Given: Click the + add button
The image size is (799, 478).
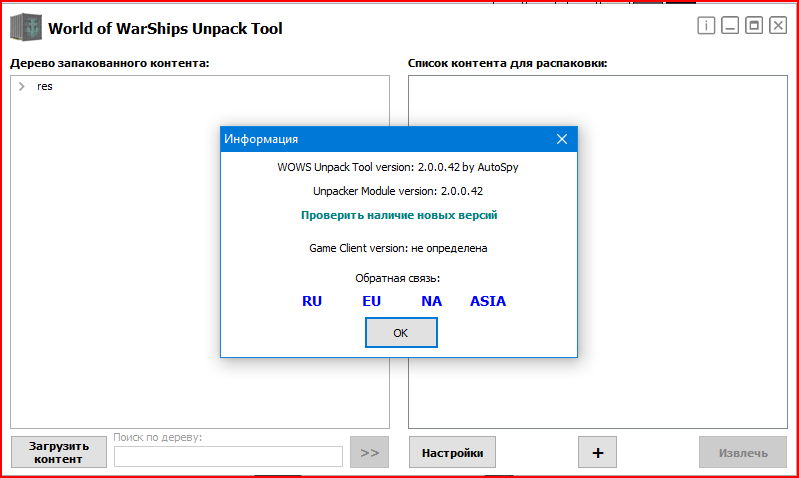Looking at the screenshot, I should 597,452.
